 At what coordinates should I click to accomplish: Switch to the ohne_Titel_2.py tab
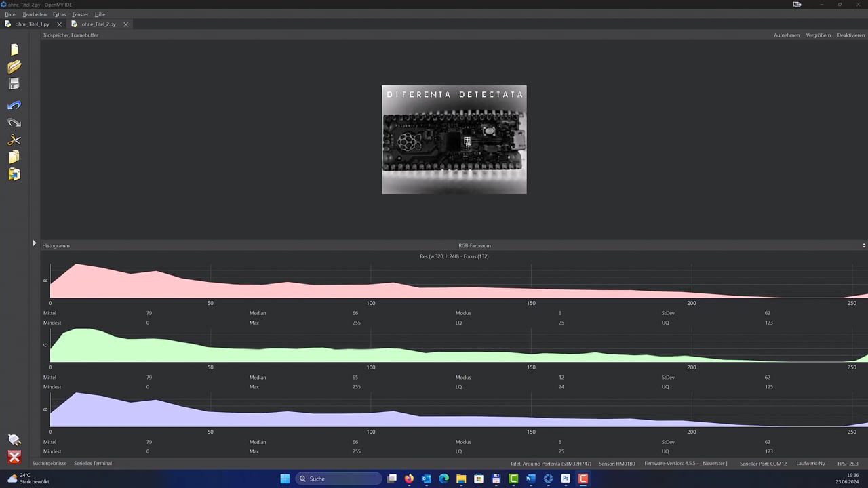click(98, 24)
